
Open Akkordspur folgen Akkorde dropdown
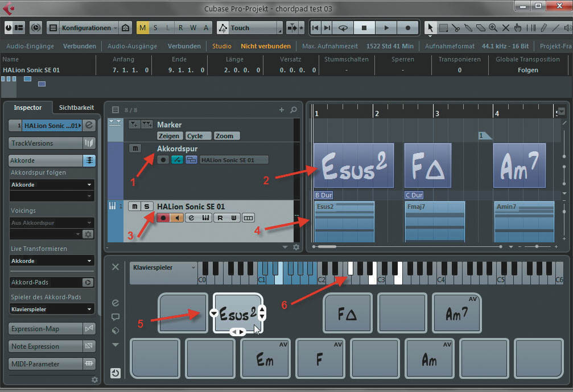pos(52,184)
